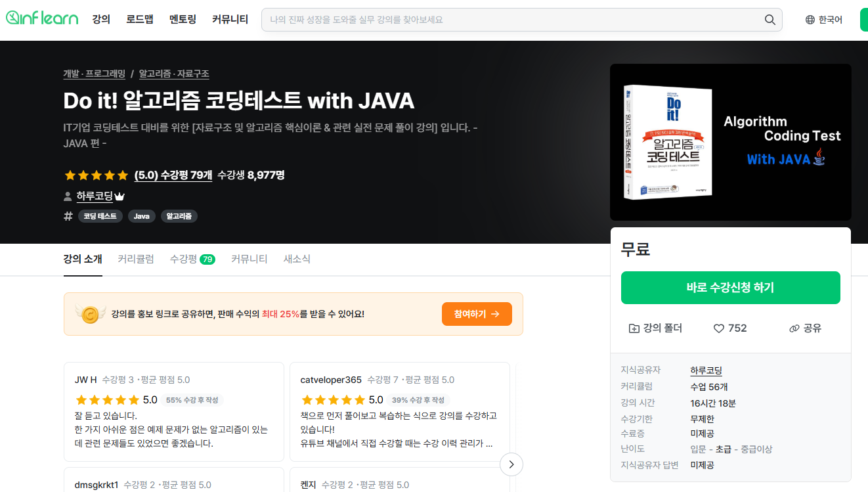This screenshot has width=868, height=492.
Task: Click the 무료 price label
Action: point(636,250)
